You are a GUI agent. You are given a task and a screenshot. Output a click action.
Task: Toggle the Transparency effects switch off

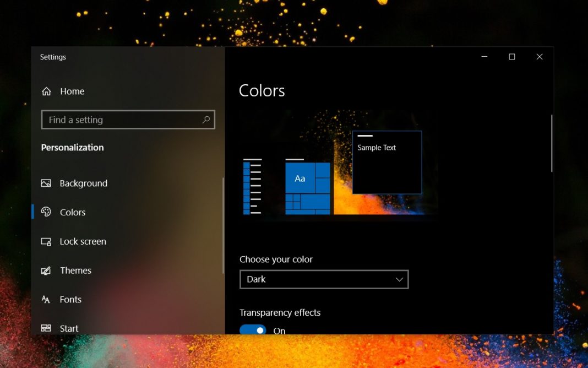tap(253, 329)
